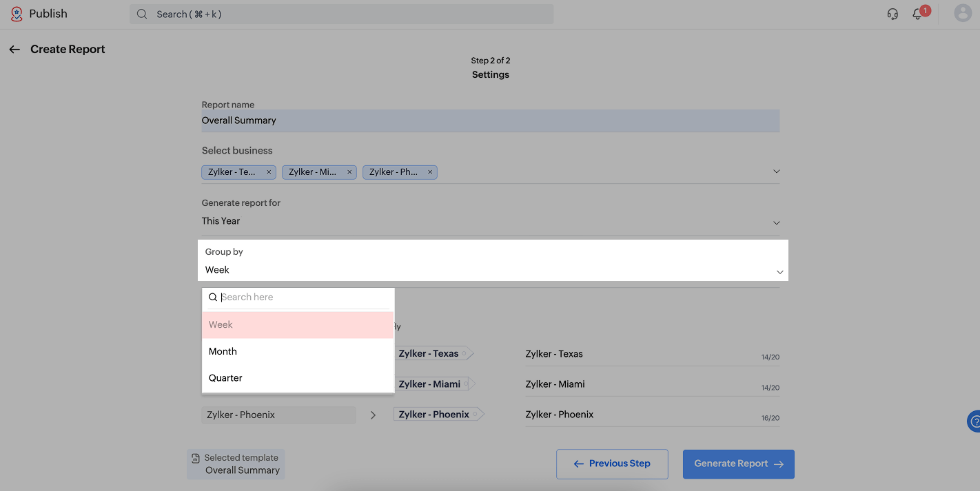Screen dimensions: 980x491
Task: Open the headset support icon
Action: [x=892, y=14]
